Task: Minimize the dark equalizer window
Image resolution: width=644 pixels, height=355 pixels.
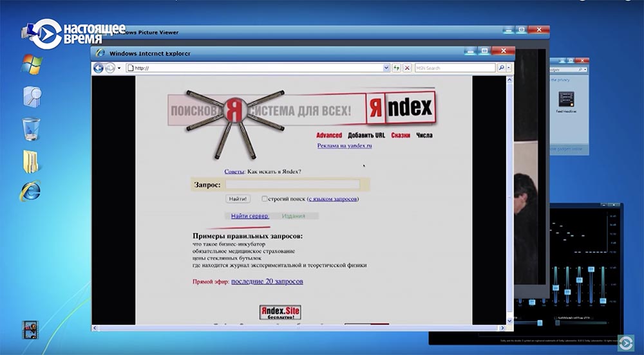Action: coord(604,204)
